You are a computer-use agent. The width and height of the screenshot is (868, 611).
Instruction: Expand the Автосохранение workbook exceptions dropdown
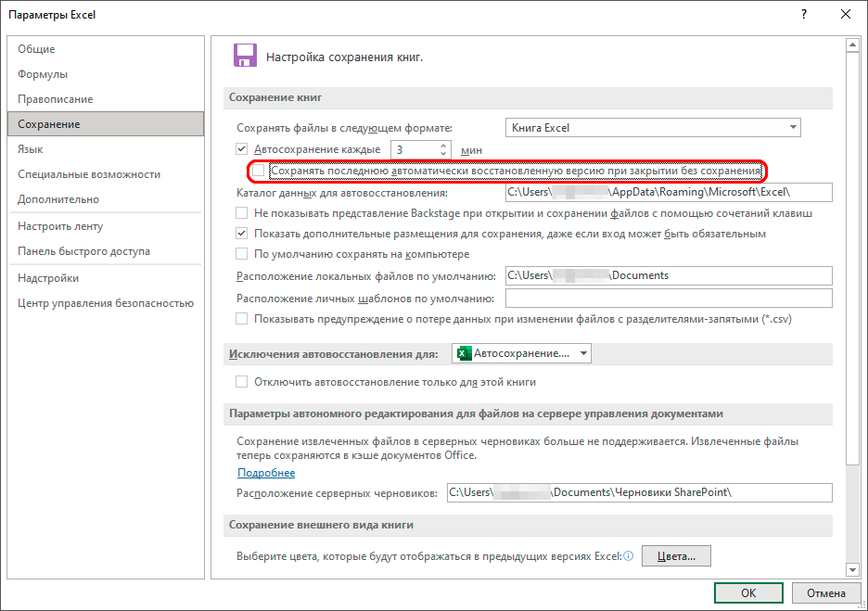[521, 353]
